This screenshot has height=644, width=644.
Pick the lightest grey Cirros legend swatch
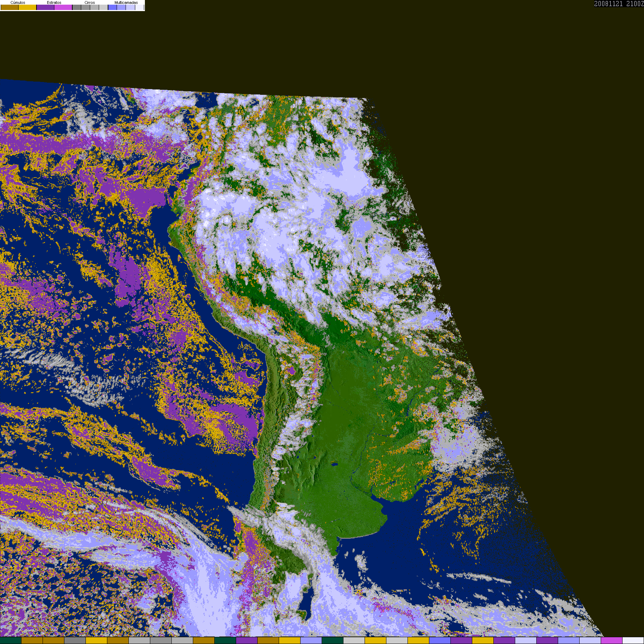tap(103, 7)
